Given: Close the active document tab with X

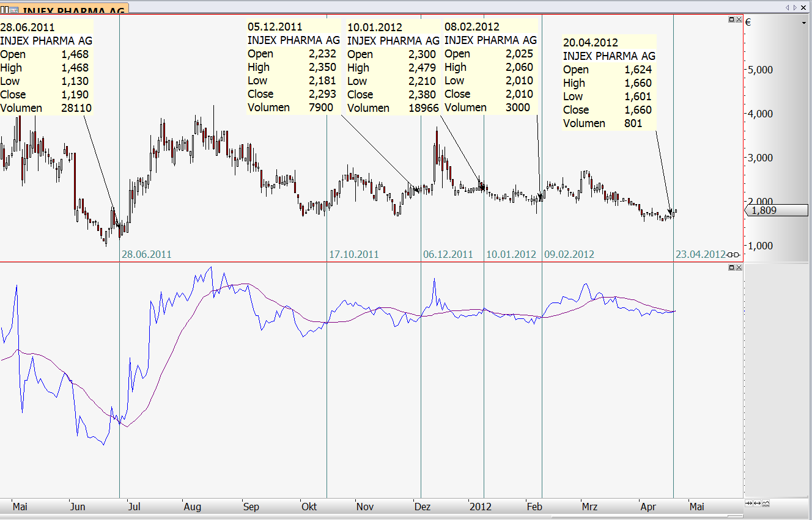Looking at the screenshot, I should coord(805,7).
